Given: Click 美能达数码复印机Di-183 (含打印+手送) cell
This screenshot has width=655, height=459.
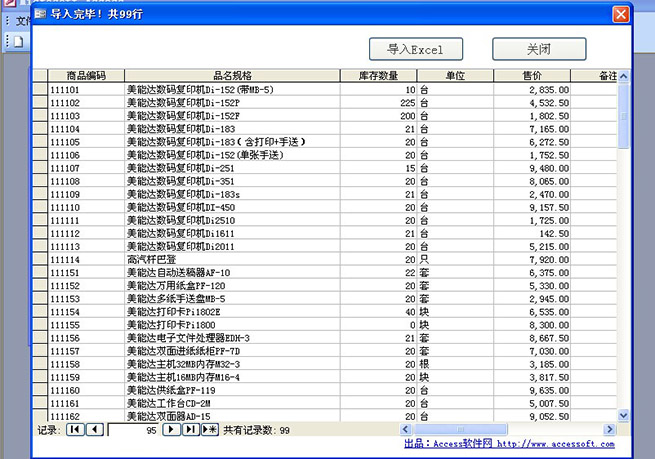Looking at the screenshot, I should (x=232, y=142).
